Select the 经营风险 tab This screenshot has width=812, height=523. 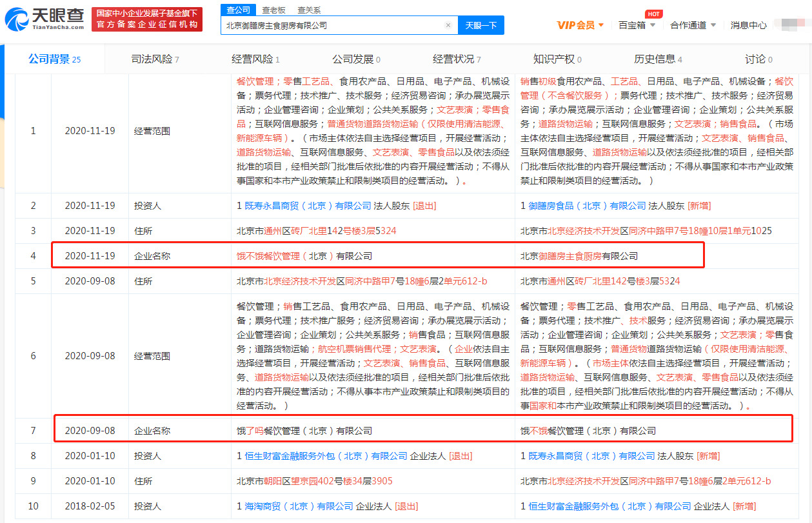point(255,59)
